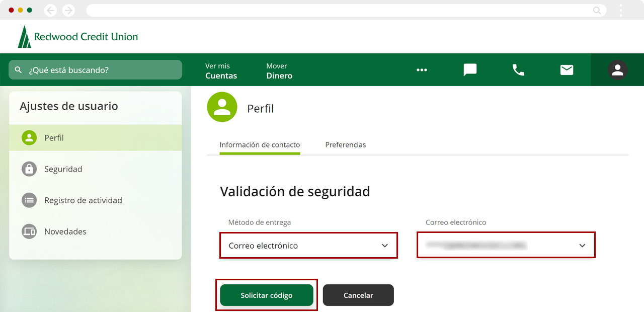
Task: Open Seguridad in user settings sidebar
Action: click(63, 169)
